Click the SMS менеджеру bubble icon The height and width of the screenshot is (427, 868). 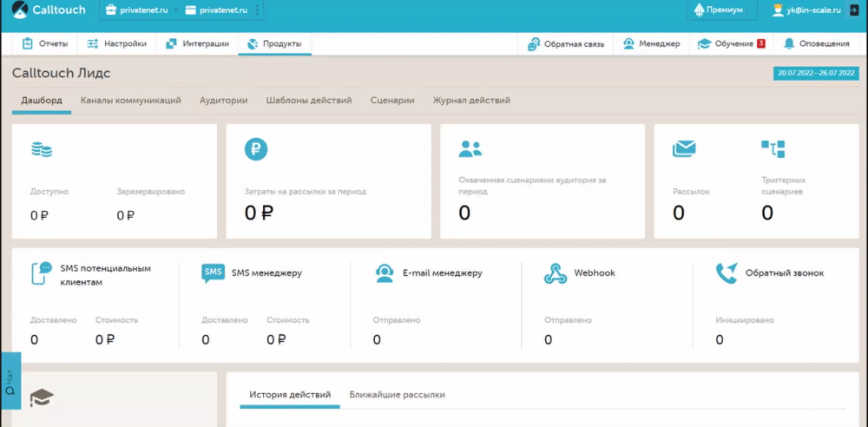tap(214, 273)
